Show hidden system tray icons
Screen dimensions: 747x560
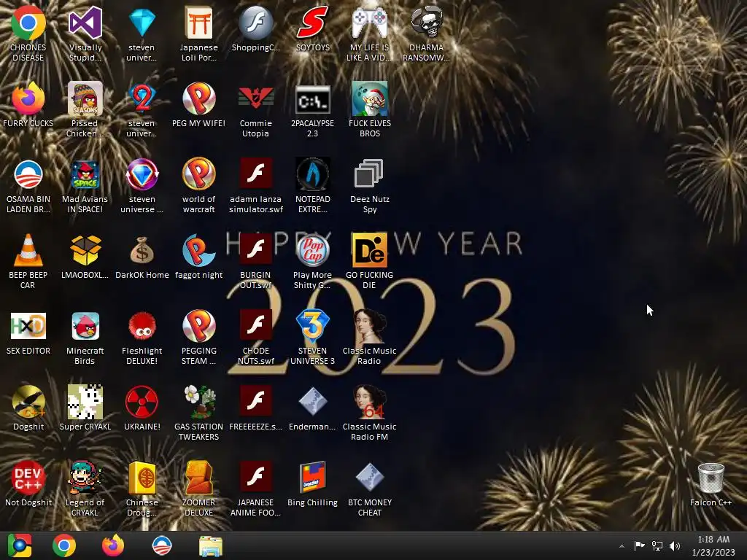coord(622,546)
